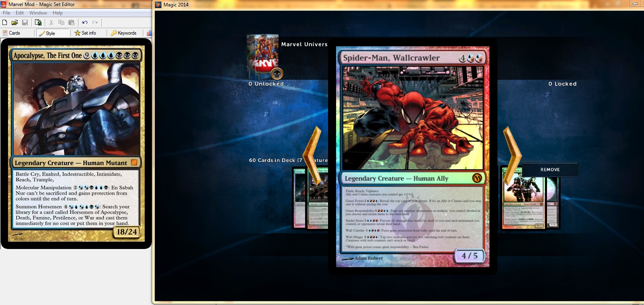Click the left gold arrow to previous card

pyautogui.click(x=312, y=156)
